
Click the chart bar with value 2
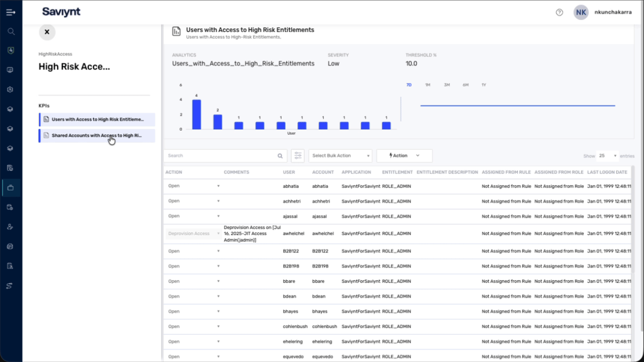pyautogui.click(x=218, y=122)
